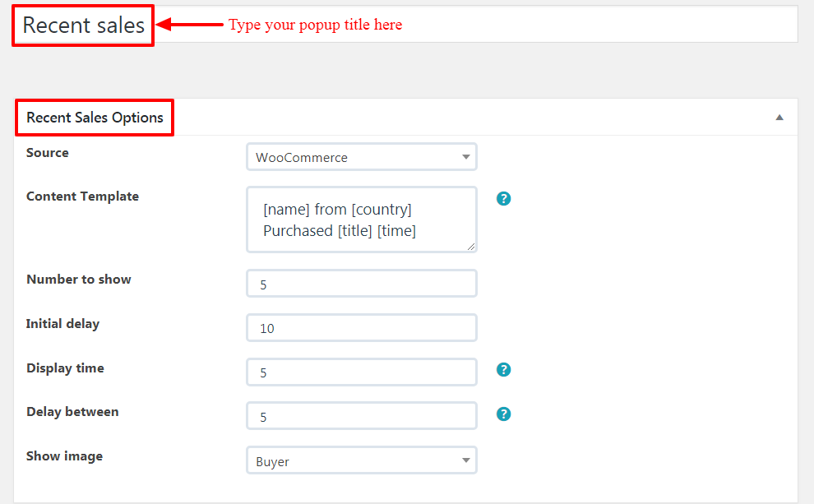Click the Content Template textarea resize handle
This screenshot has height=504, width=814.
[471, 247]
